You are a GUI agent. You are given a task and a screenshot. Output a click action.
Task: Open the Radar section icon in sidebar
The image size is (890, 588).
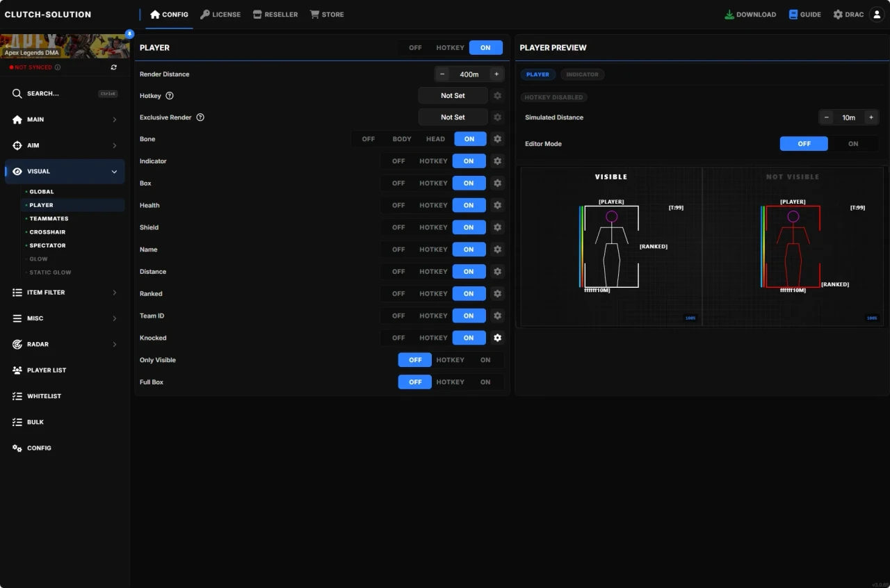tap(16, 344)
